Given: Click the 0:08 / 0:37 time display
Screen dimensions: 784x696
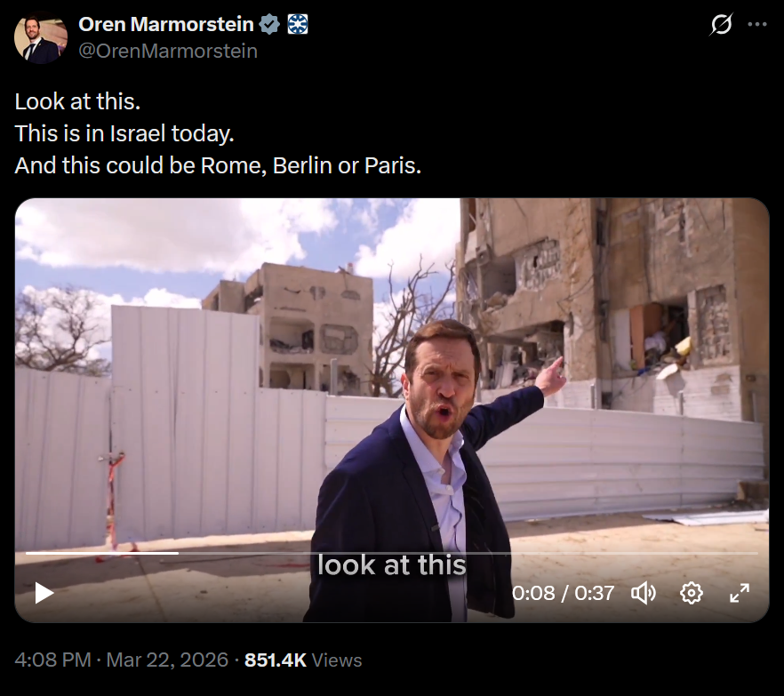Looking at the screenshot, I should [x=563, y=593].
